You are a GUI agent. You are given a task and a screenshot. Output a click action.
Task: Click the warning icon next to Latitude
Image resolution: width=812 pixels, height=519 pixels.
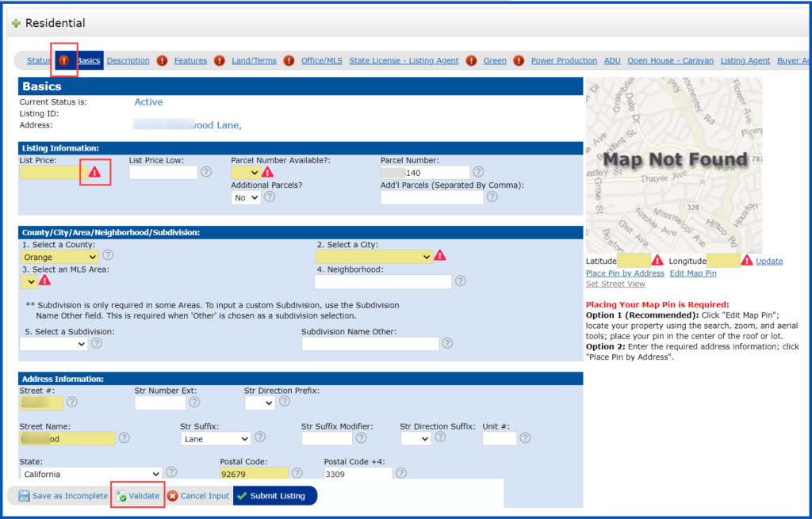coord(657,260)
